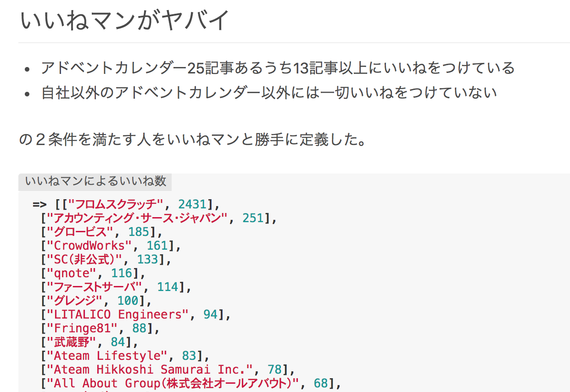Viewport: 570px width, 392px height.
Task: Click the => prompt arrow in code
Action: [x=39, y=204]
